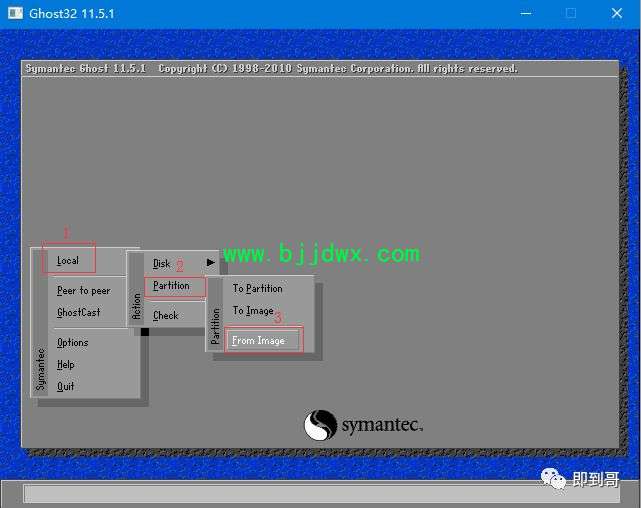Click the Symantec Ghost 11.5.1 copyright header
The width and height of the screenshot is (641, 508).
click(271, 68)
